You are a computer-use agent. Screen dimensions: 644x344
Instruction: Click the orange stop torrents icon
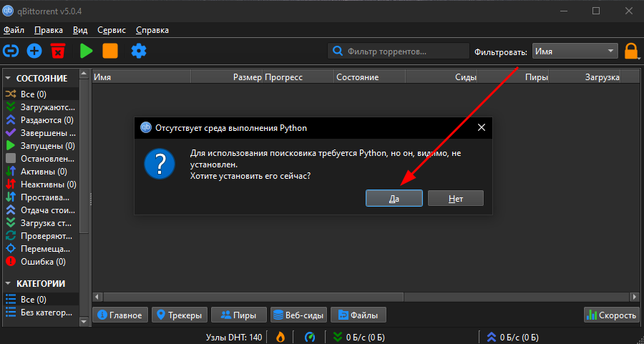tap(110, 51)
